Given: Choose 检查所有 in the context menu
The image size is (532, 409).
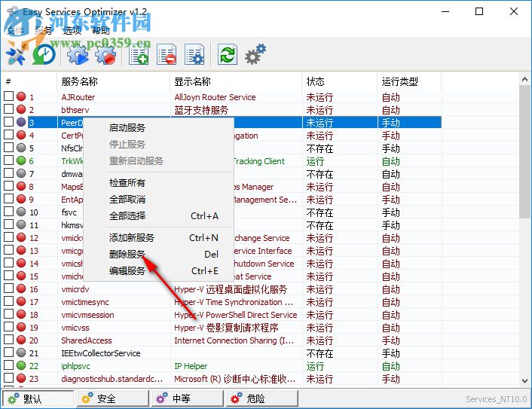Looking at the screenshot, I should pyautogui.click(x=158, y=183).
